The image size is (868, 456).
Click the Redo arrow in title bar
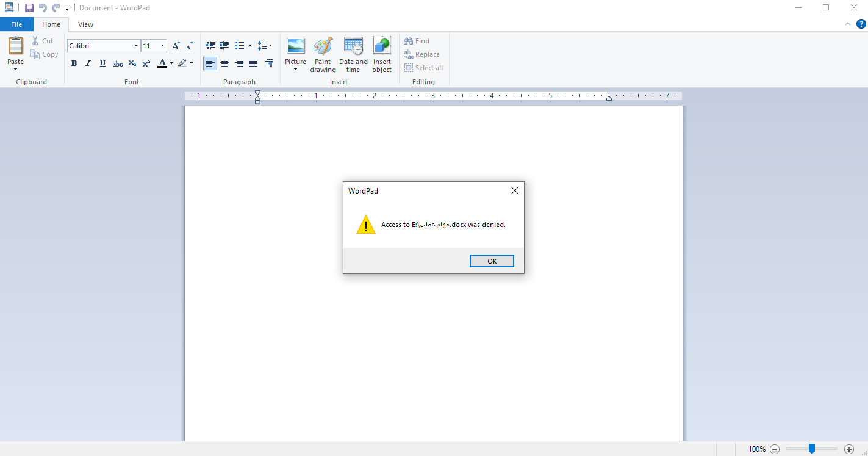tap(56, 8)
